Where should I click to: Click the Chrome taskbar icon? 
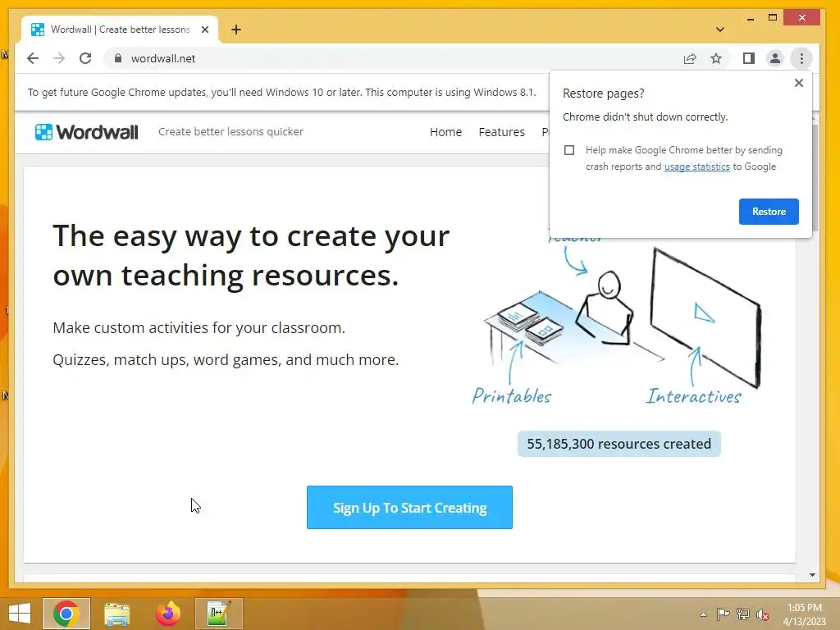click(x=66, y=614)
